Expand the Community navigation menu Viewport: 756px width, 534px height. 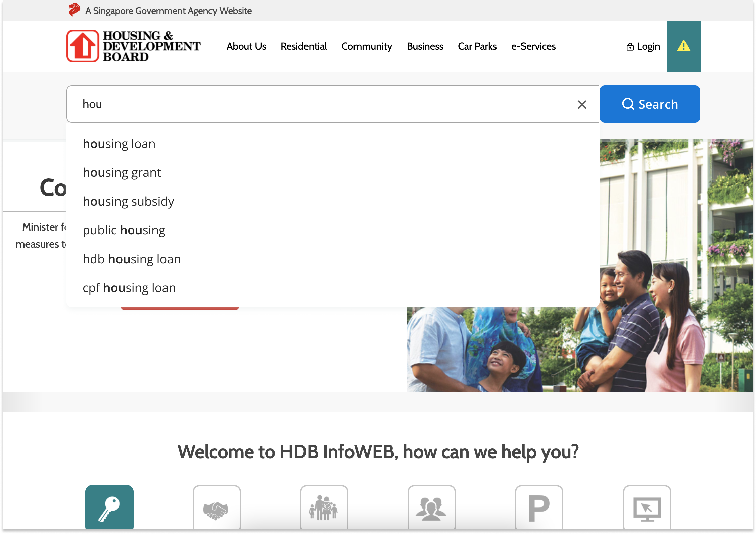tap(367, 46)
